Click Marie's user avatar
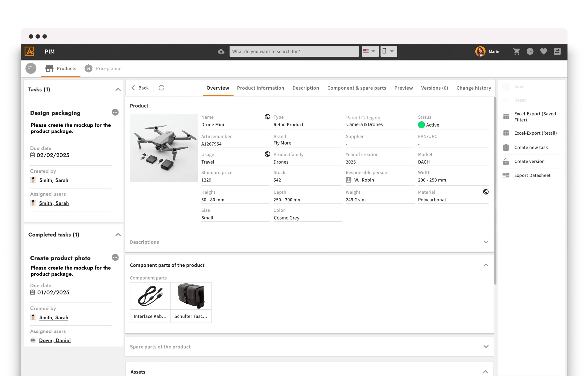Screen dimensions: 588x376 [x=480, y=51]
